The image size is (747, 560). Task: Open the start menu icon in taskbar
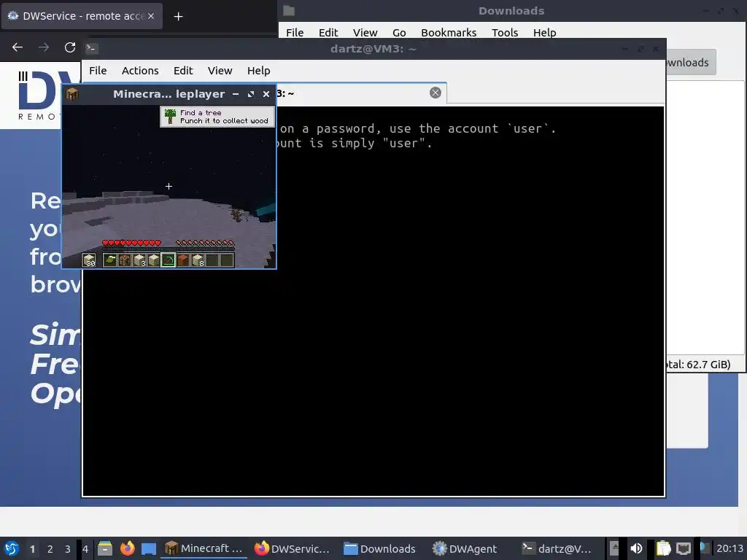[x=12, y=548]
